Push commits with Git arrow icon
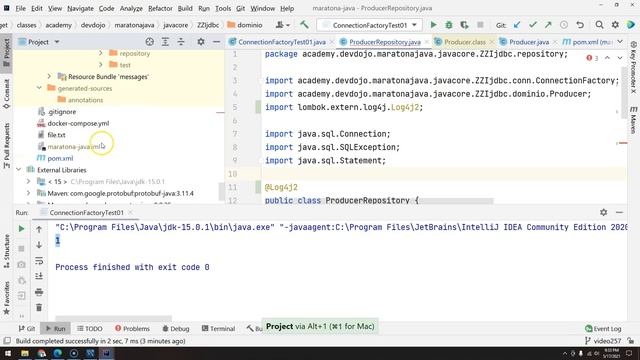 548,25
